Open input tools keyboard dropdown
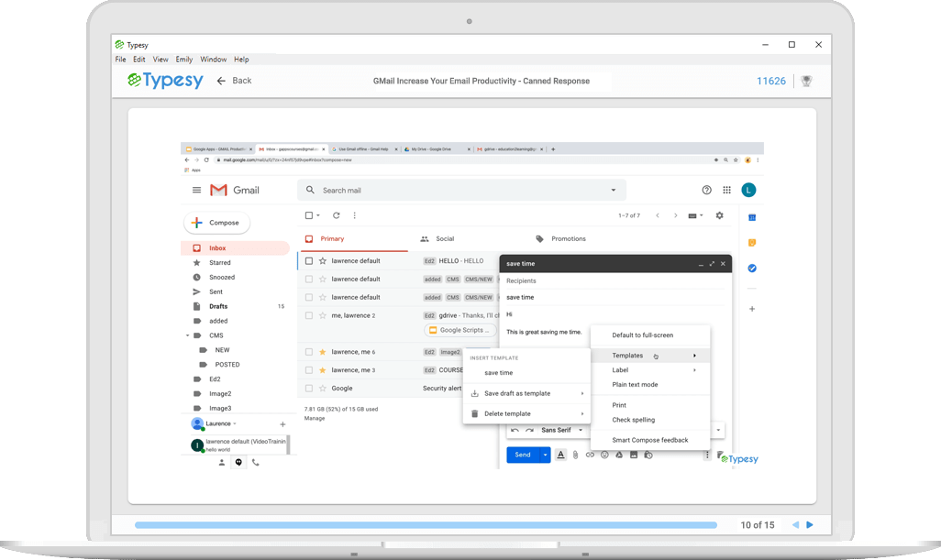The width and height of the screenshot is (941, 560). tap(695, 215)
